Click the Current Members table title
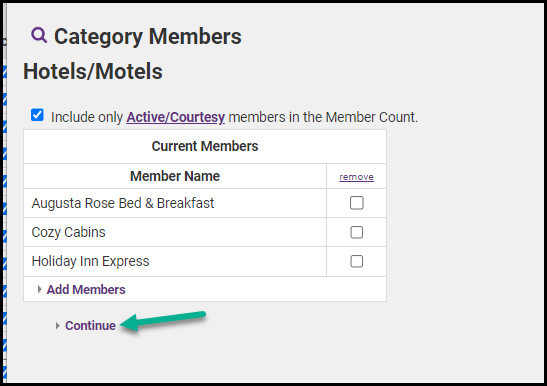Viewport: 547px width, 386px height. 205,146
